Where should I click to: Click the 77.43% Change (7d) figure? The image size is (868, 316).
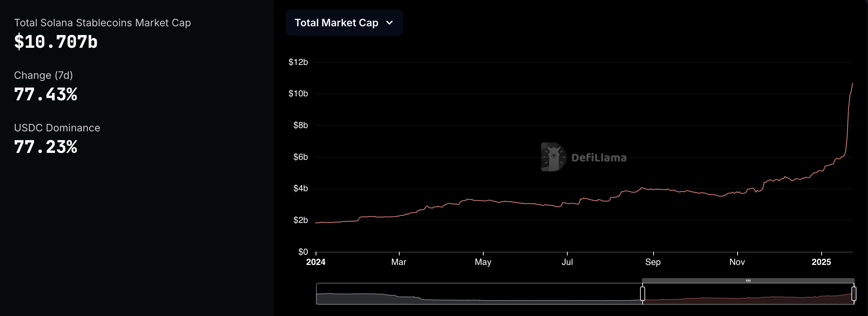pyautogui.click(x=45, y=94)
